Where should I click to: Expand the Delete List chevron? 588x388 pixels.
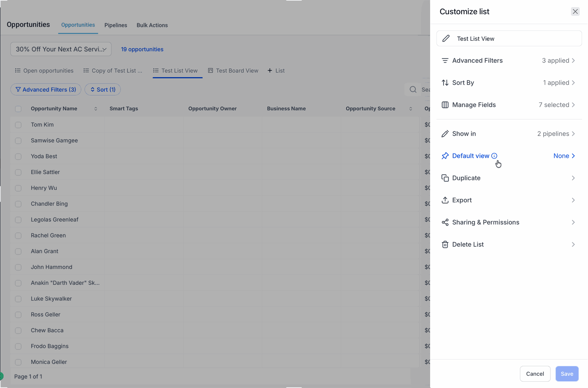573,244
